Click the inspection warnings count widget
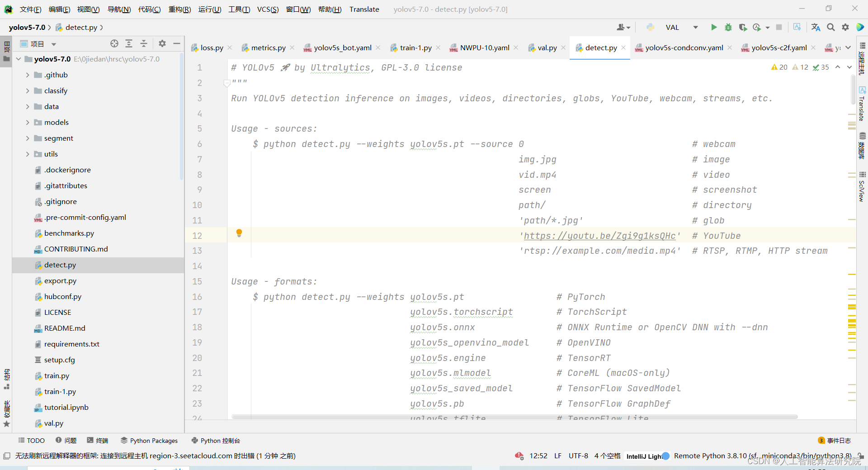This screenshot has width=868, height=470. 800,67
